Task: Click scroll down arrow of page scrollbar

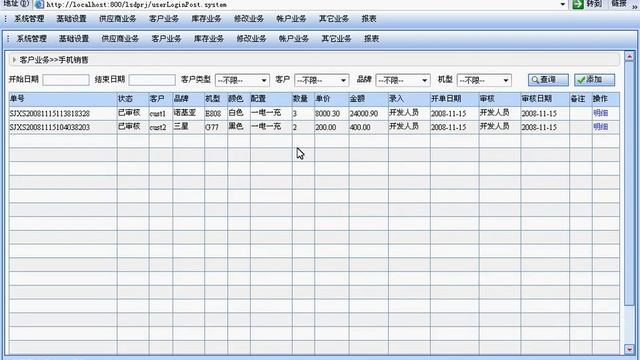Action: click(629, 349)
